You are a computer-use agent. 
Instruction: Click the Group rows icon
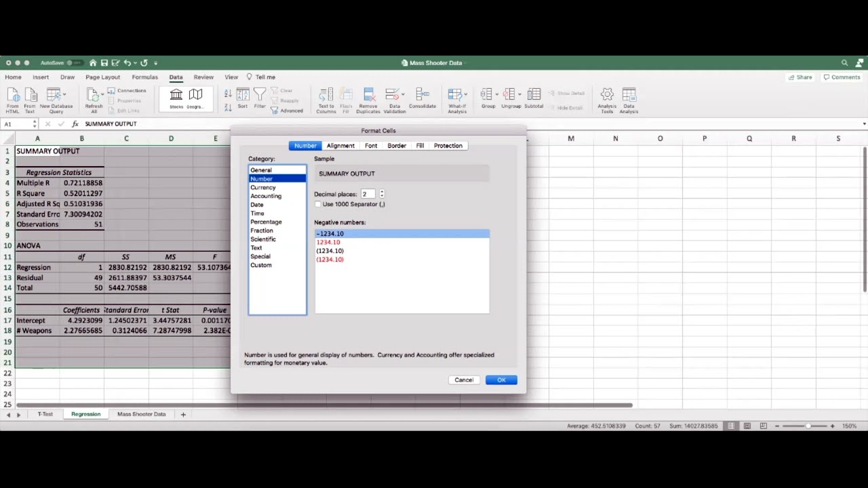click(486, 95)
